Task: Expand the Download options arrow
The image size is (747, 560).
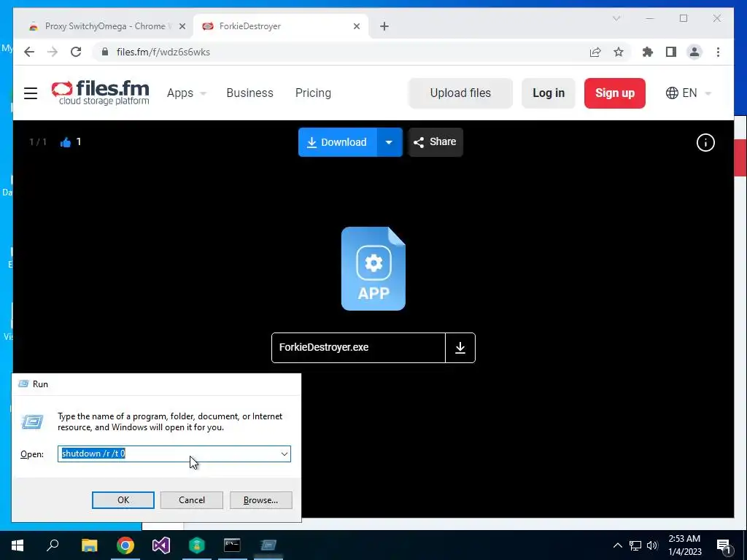Action: 390,142
